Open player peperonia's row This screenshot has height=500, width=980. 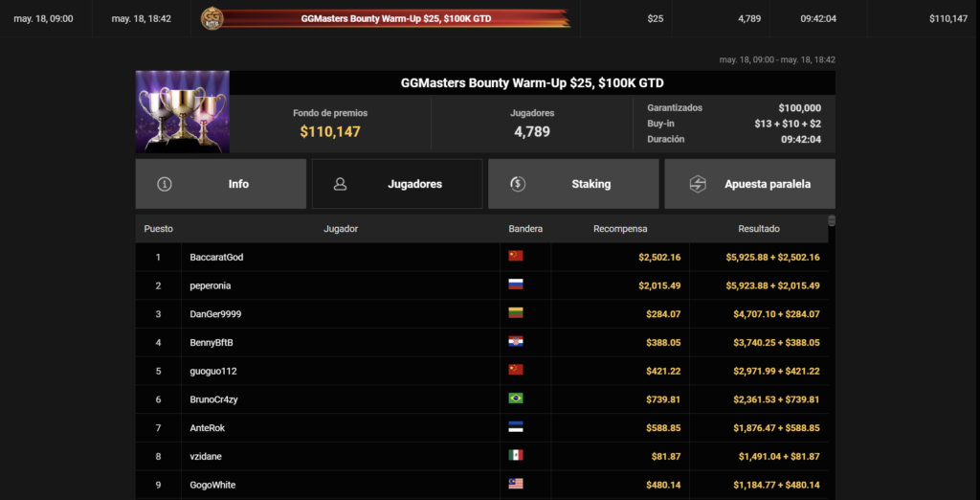pos(482,285)
